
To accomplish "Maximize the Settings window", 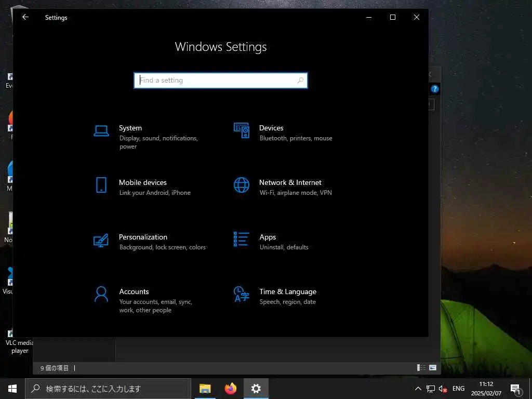I will click(393, 17).
